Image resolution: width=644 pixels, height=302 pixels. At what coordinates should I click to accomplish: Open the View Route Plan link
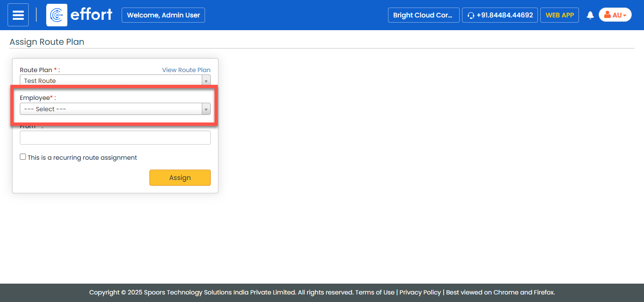[186, 70]
